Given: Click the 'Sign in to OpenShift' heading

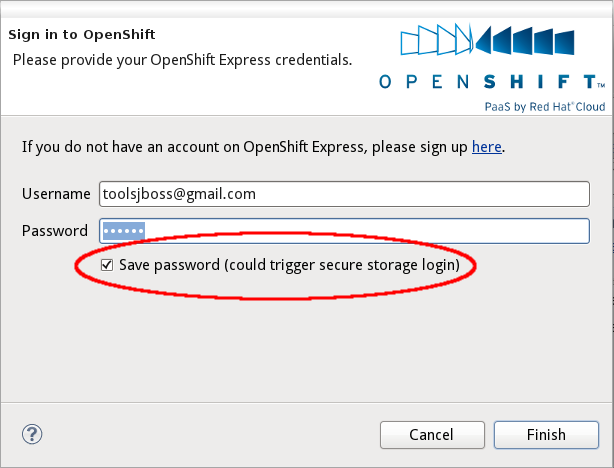Looking at the screenshot, I should click(x=82, y=34).
